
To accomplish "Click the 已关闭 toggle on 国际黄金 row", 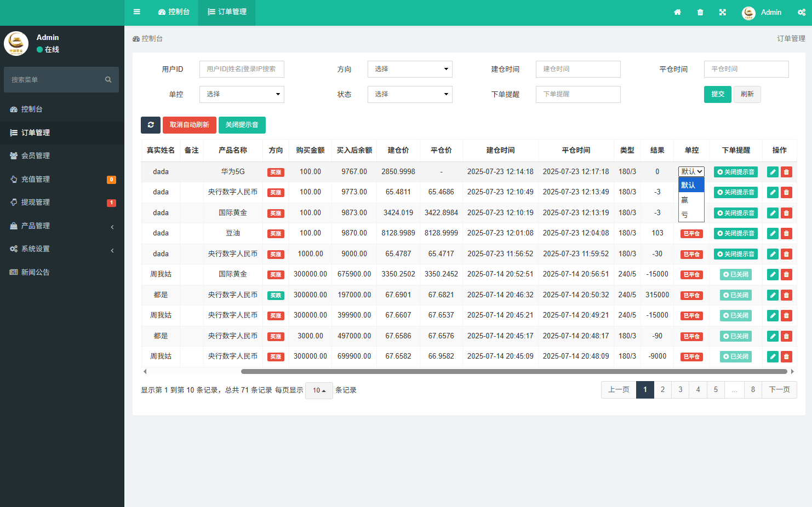I will [x=735, y=274].
